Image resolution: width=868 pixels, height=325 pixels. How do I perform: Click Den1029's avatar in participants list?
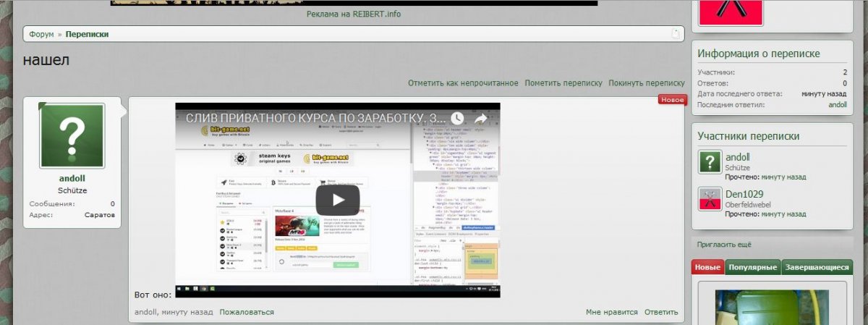(710, 199)
